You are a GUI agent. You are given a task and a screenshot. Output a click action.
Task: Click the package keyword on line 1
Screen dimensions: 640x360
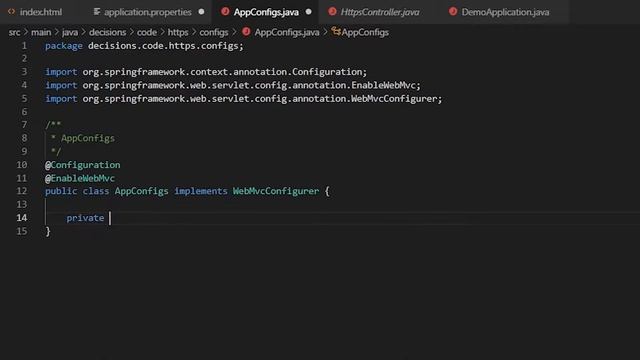(64, 46)
